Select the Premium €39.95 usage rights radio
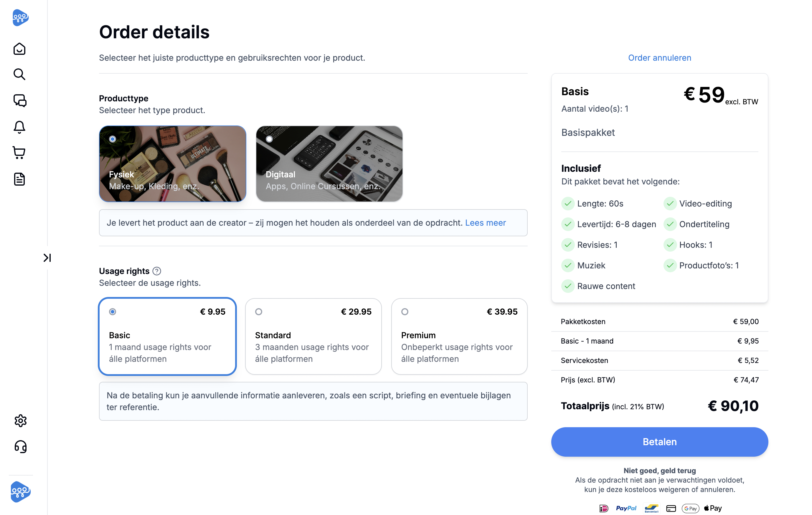 click(x=405, y=312)
